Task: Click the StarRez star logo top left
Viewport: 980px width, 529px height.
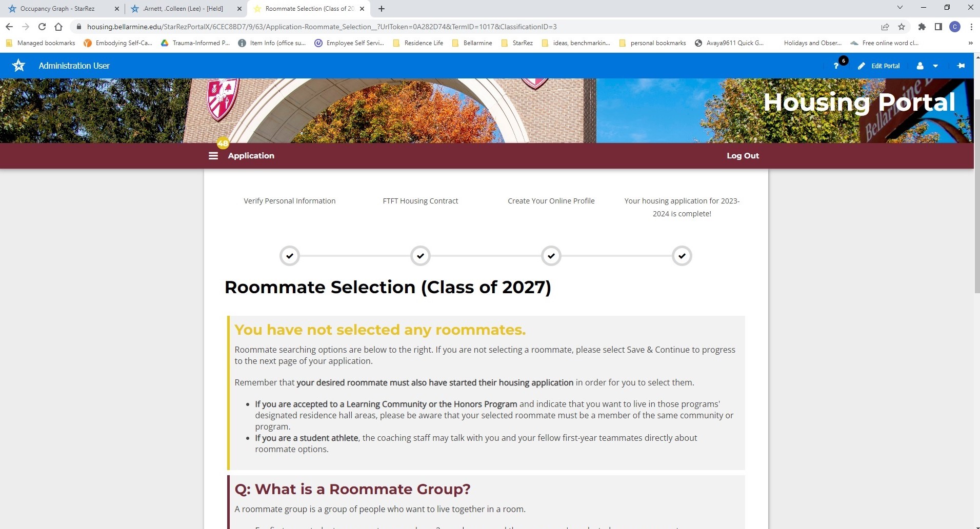Action: [18, 65]
